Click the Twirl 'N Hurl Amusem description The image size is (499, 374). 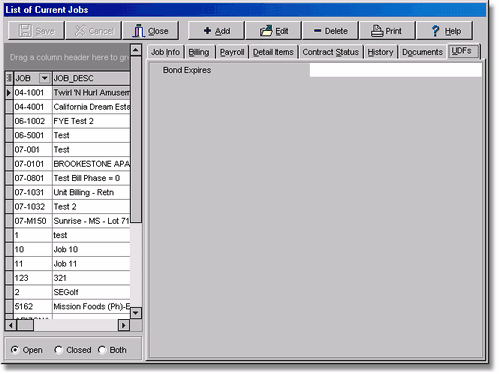(x=91, y=93)
